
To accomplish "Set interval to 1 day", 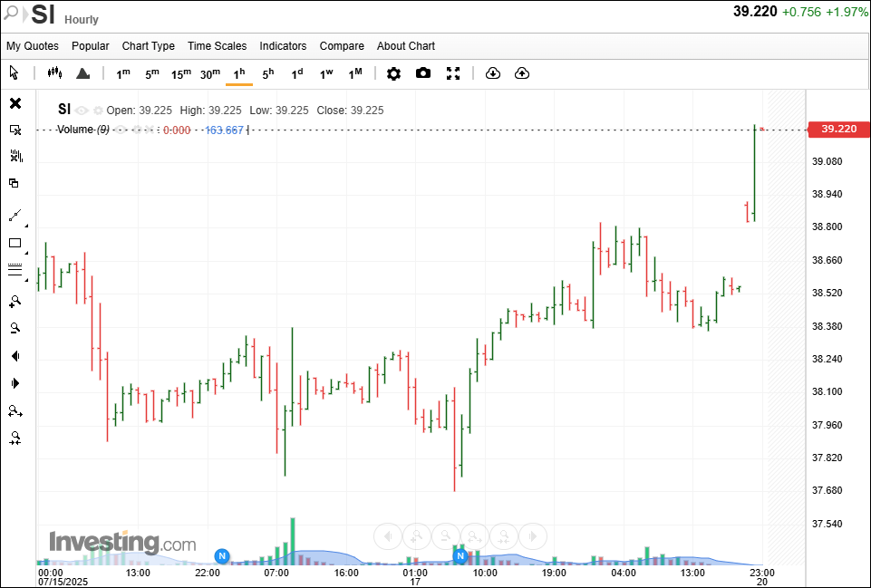I will point(297,74).
